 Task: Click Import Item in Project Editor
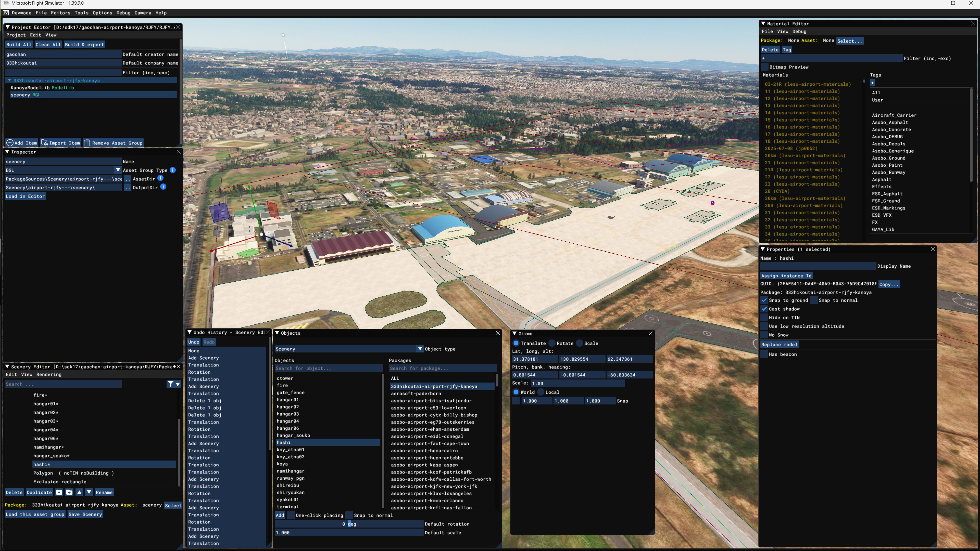click(x=61, y=143)
